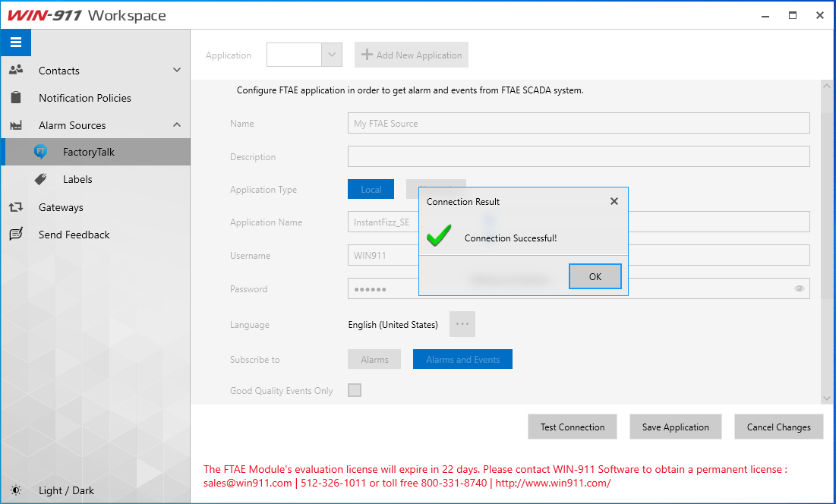The width and height of the screenshot is (836, 504).
Task: Click the plus icon on Add New Application
Action: click(367, 55)
